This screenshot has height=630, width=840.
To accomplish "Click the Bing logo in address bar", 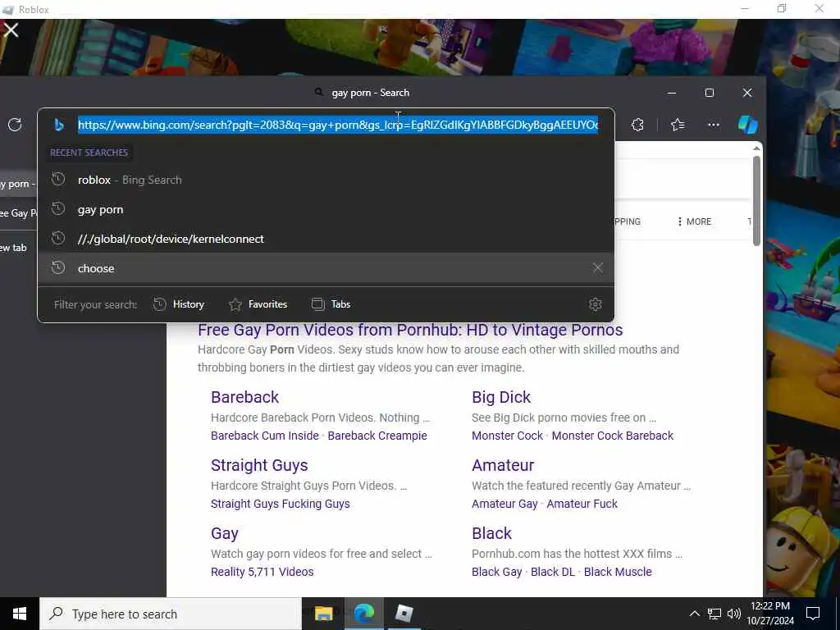I will (59, 125).
